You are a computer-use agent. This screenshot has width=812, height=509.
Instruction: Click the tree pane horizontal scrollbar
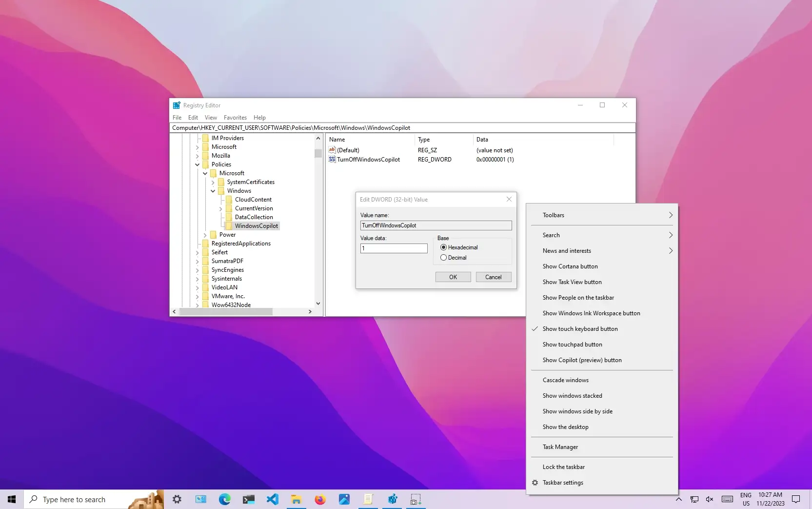click(x=226, y=311)
